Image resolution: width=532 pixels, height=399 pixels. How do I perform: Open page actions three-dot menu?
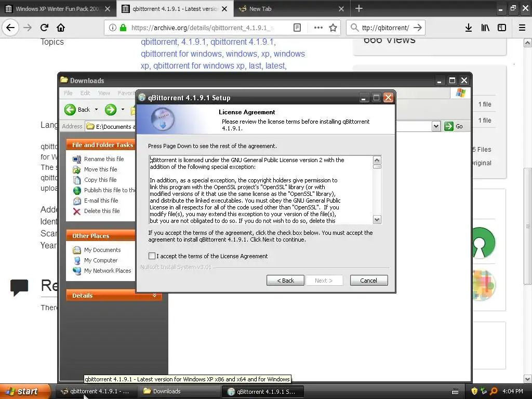click(318, 28)
